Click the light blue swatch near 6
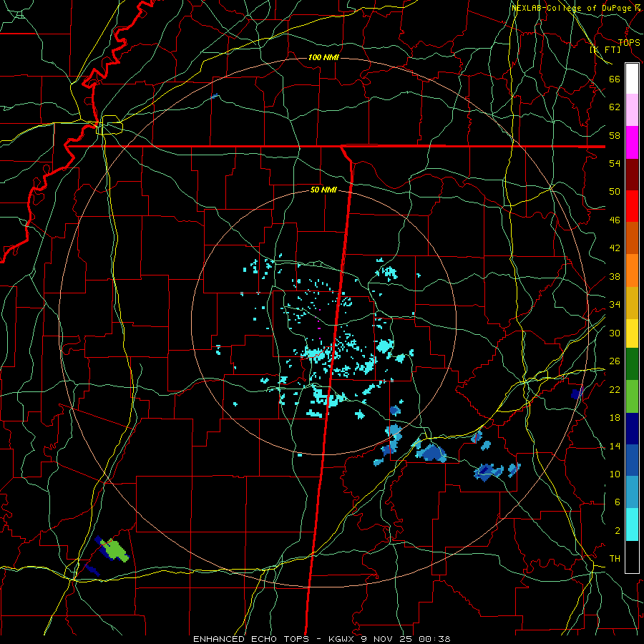Viewport: 644px width, 644px height. tap(632, 492)
